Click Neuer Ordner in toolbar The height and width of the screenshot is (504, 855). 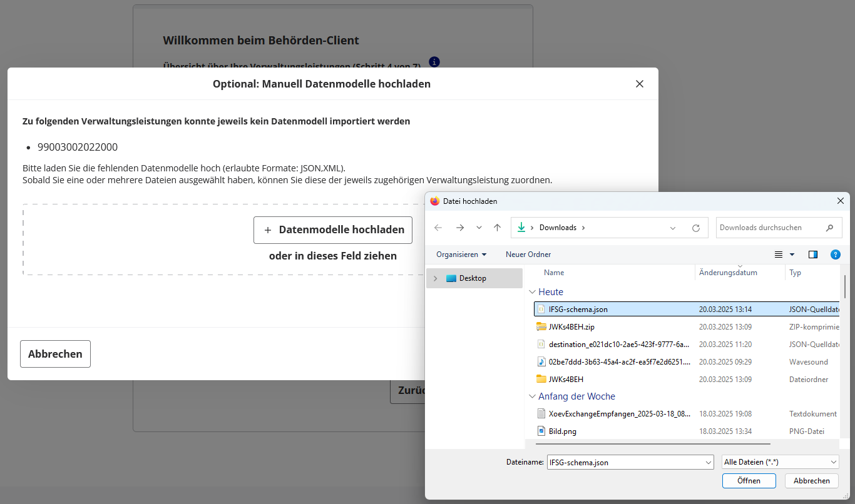pyautogui.click(x=528, y=255)
